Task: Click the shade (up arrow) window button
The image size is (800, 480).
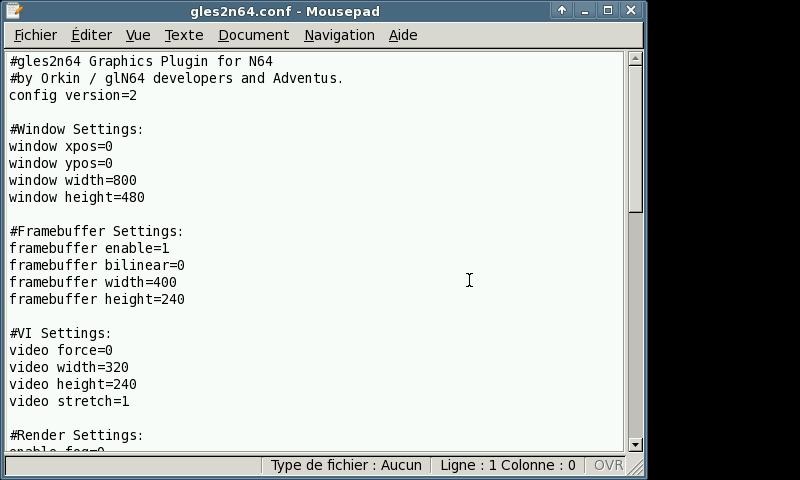Action: (x=562, y=11)
